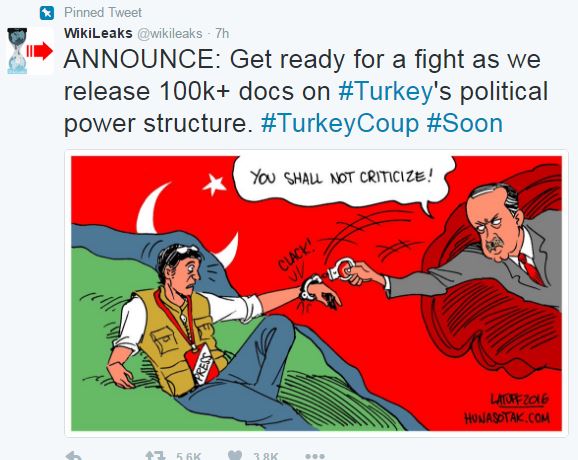Screen dimensions: 578x460
Task: Open the 7h timestamp permalink
Action: 222,34
